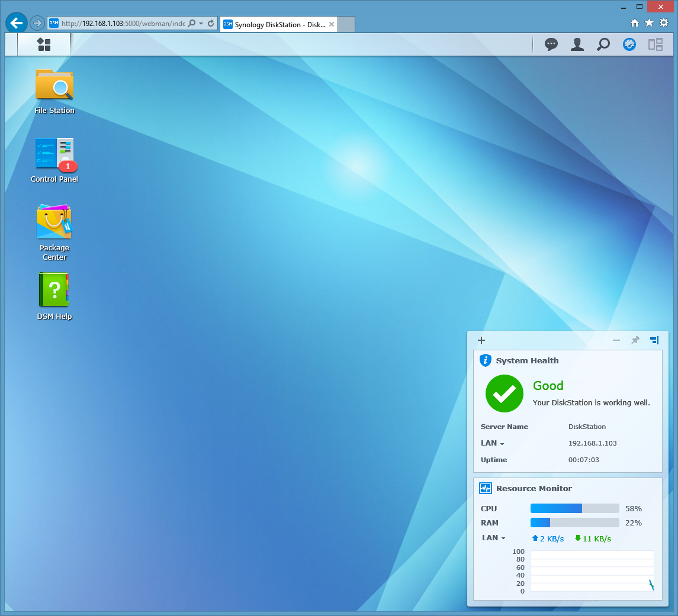The width and height of the screenshot is (678, 616).
Task: Open the user Options person icon
Action: coord(577,44)
